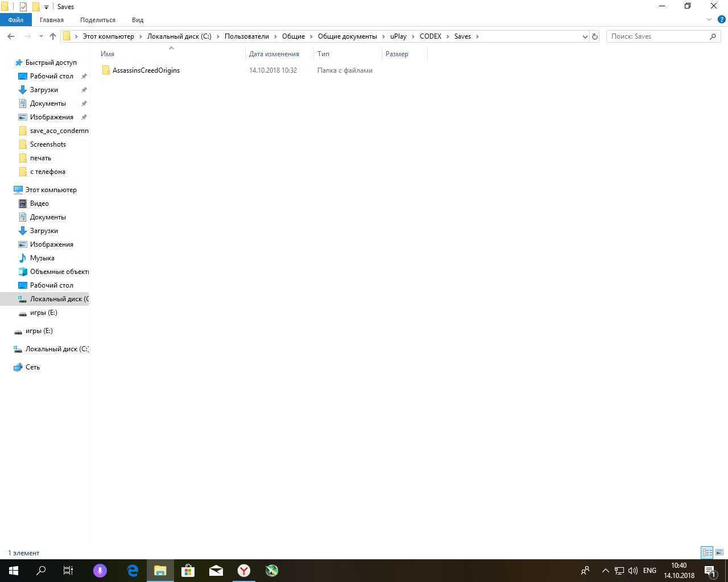Launch Microsoft Edge from taskbar
The image size is (728, 582).
(133, 571)
